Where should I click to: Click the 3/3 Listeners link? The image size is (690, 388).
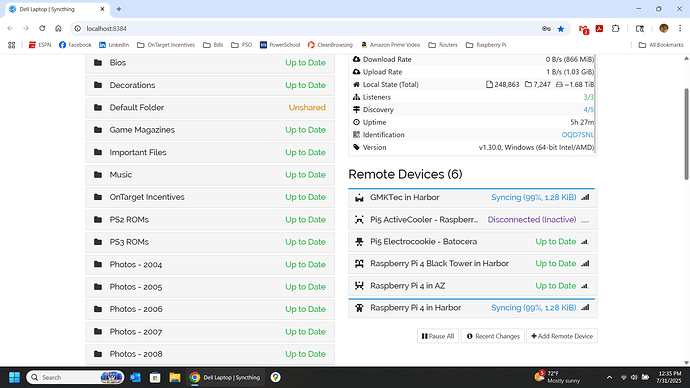588,97
